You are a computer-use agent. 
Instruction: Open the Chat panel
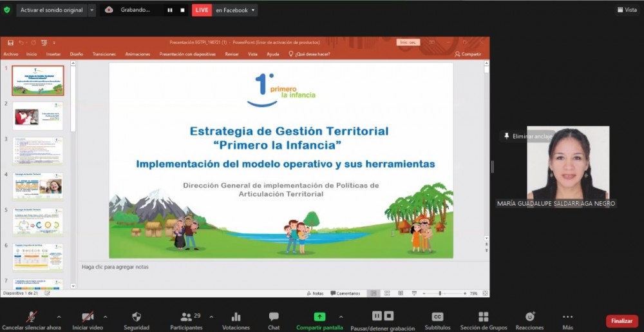pos(274,317)
